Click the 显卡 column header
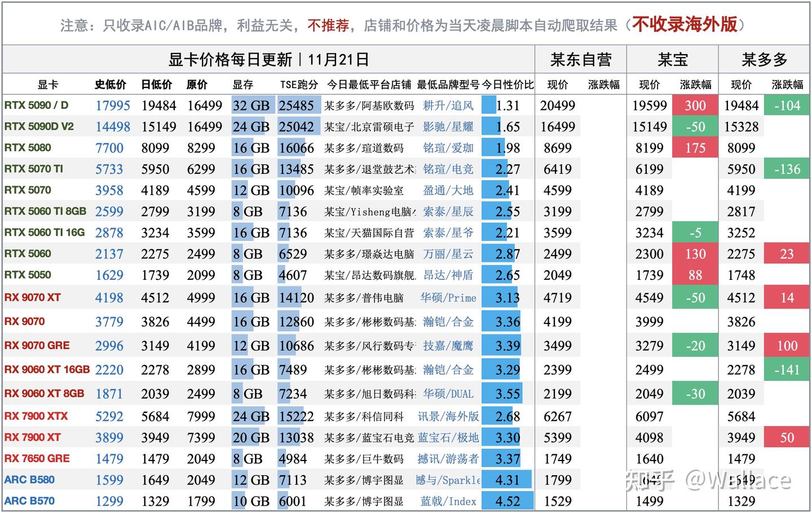Screen dimensions: 812x513 click(x=48, y=85)
